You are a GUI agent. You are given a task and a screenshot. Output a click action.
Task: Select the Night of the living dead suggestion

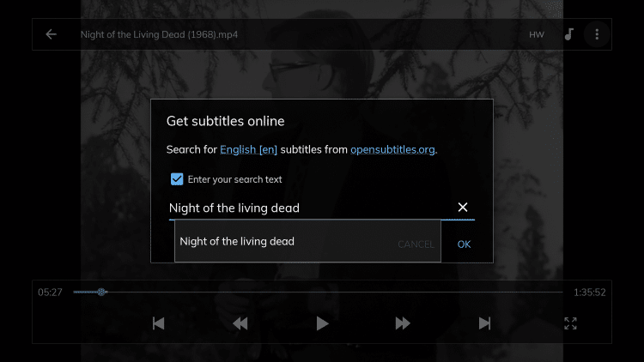tap(307, 241)
